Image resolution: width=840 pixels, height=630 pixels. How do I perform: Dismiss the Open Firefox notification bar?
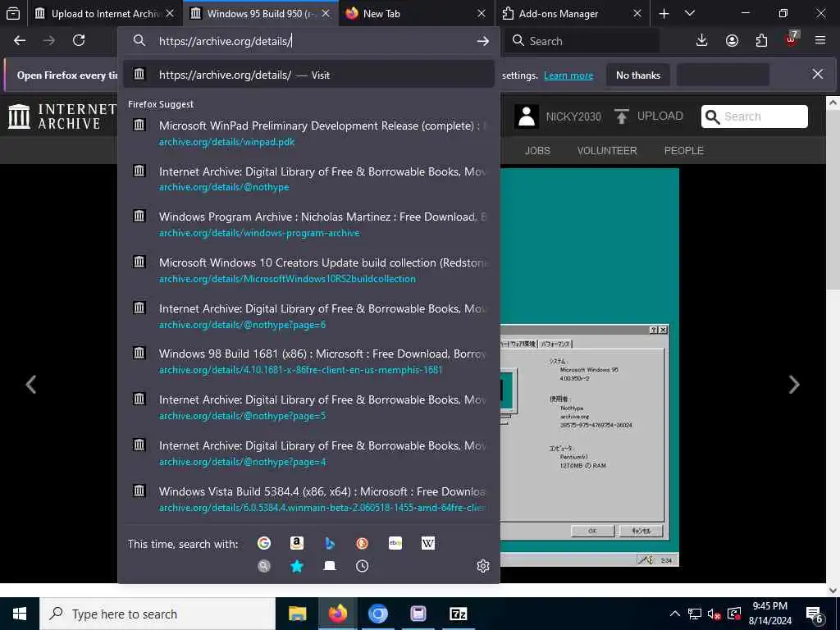pos(818,75)
